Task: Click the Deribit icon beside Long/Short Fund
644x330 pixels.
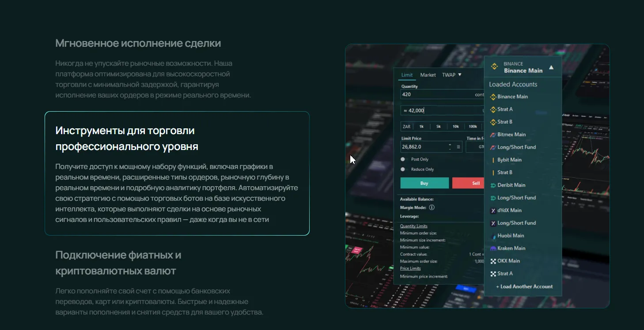Action: [493, 198]
